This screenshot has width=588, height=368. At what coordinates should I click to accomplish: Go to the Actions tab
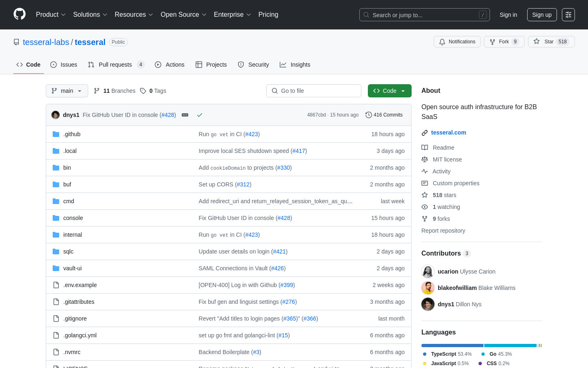tap(169, 65)
